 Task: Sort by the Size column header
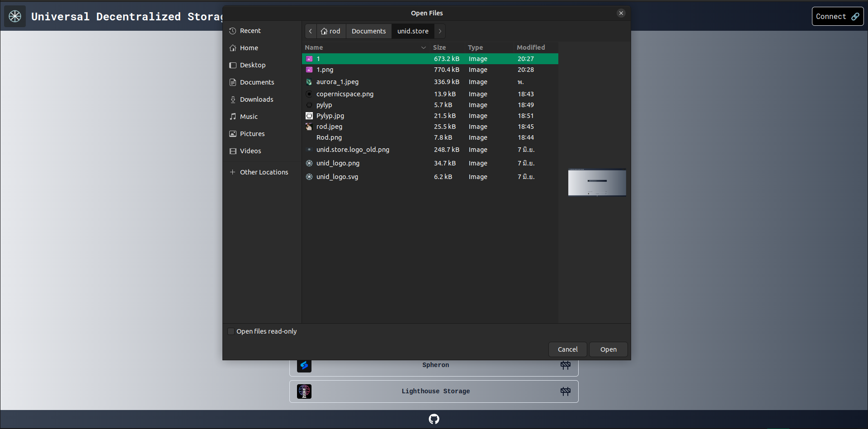pos(439,47)
